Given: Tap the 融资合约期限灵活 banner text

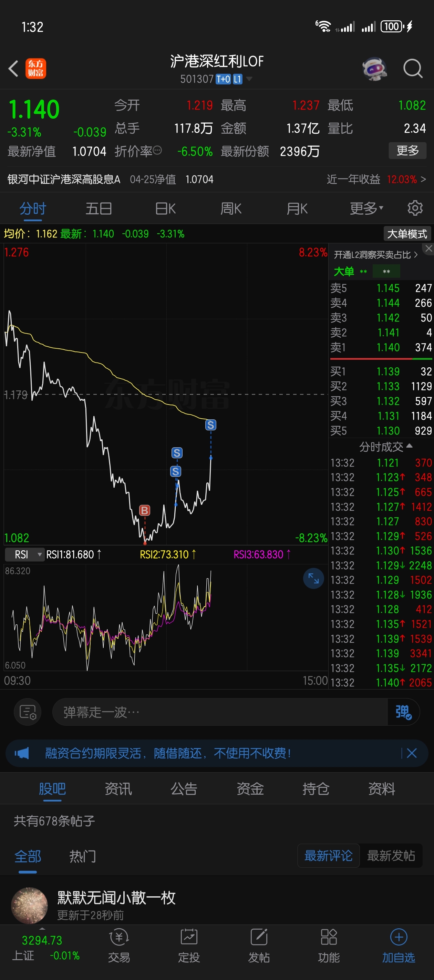Looking at the screenshot, I should pos(168,753).
